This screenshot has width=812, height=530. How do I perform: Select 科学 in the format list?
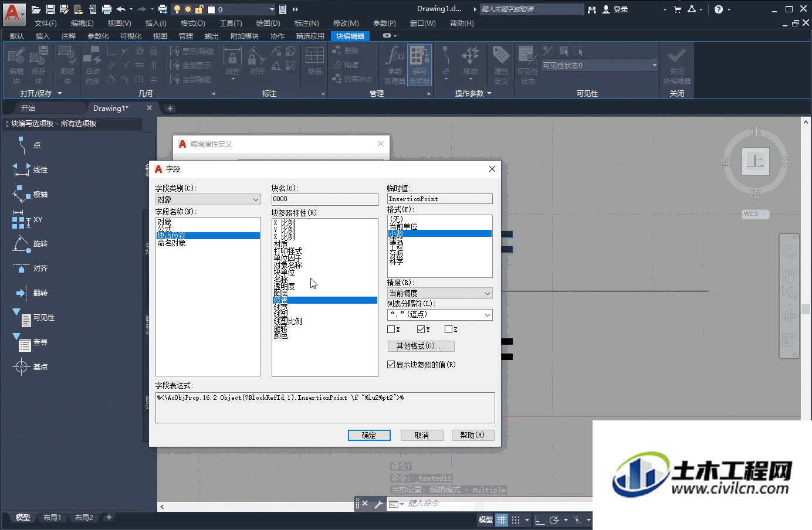397,261
